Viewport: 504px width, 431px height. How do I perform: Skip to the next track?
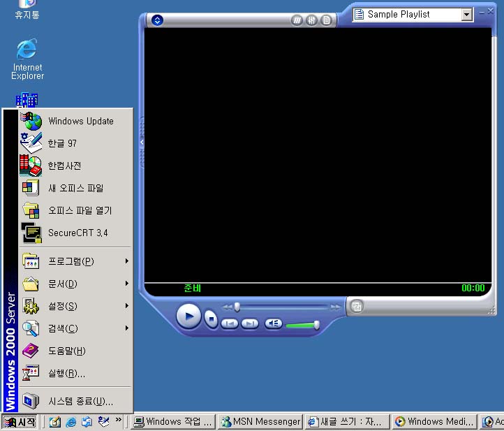249,324
